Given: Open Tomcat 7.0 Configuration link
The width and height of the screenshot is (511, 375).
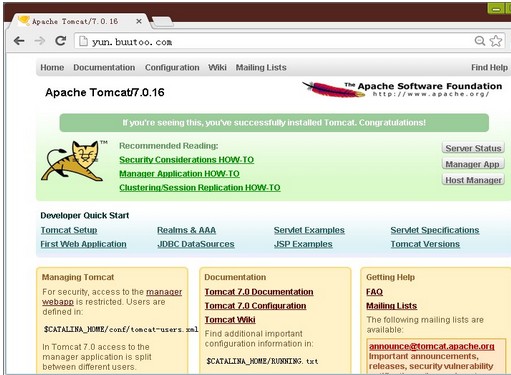Looking at the screenshot, I should 255,306.
